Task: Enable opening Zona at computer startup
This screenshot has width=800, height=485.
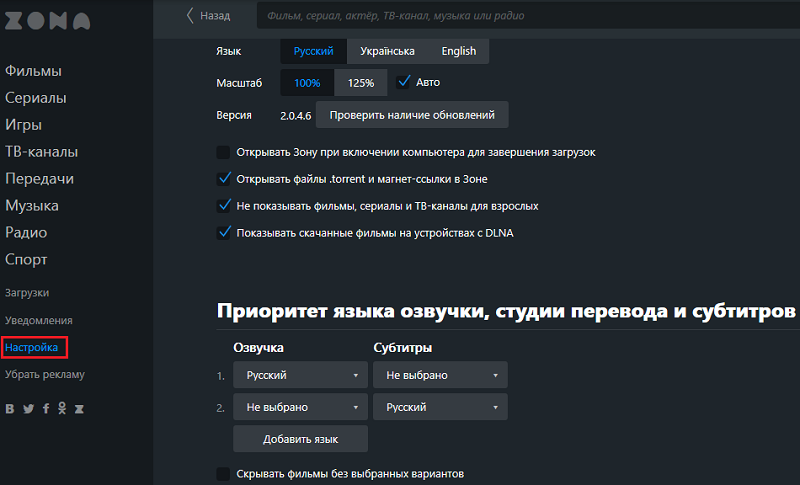Action: point(223,152)
